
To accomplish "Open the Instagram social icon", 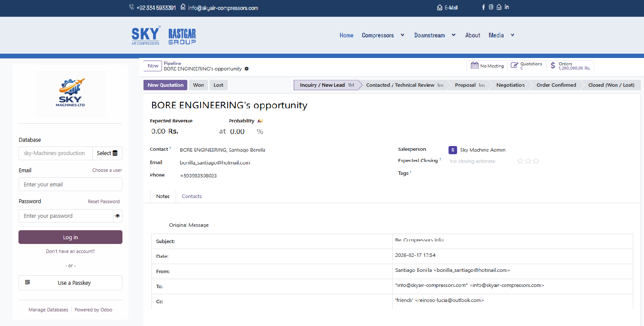I will point(491,7).
